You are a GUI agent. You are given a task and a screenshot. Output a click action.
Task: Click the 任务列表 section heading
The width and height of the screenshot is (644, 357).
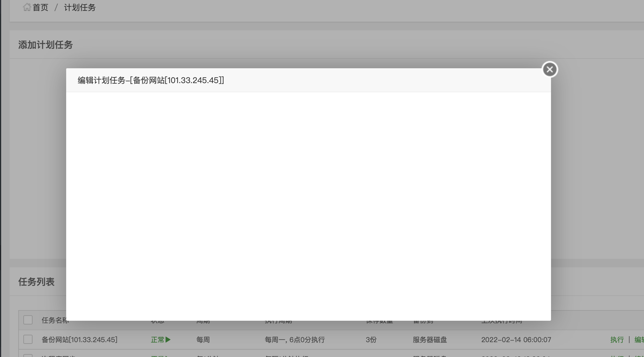[x=36, y=282]
